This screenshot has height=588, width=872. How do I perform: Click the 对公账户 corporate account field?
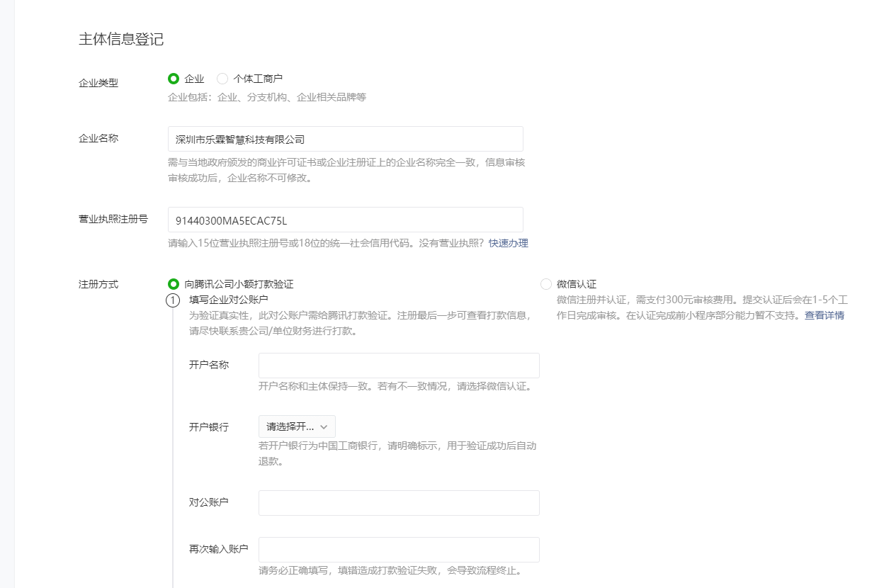pos(399,503)
